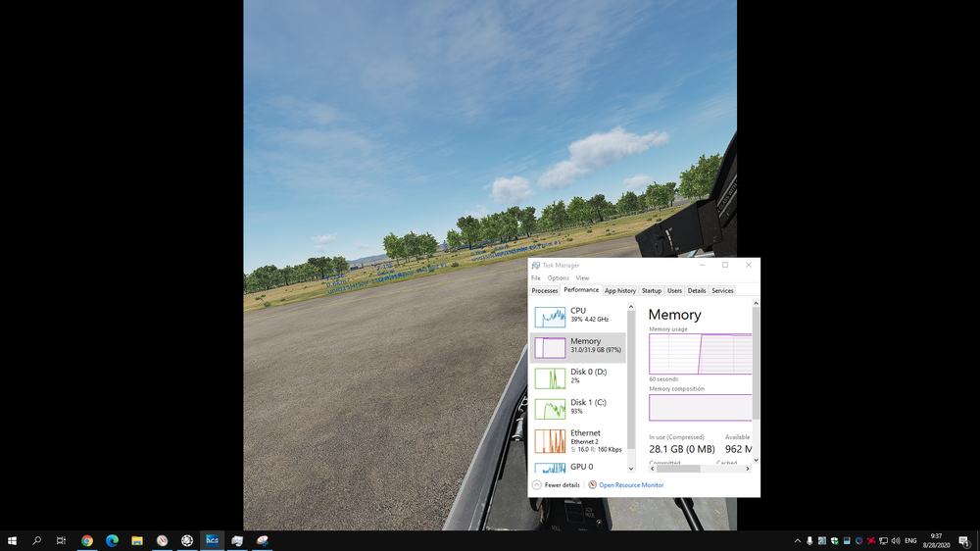This screenshot has width=980, height=551.
Task: Click Open Resource Monitor link
Action: [x=631, y=485]
